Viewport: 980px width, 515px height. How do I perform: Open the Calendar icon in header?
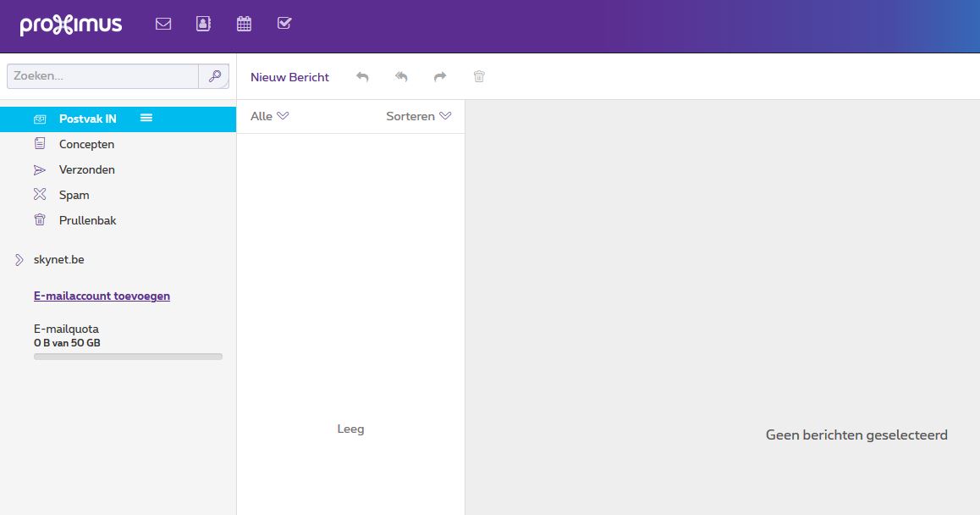click(244, 24)
